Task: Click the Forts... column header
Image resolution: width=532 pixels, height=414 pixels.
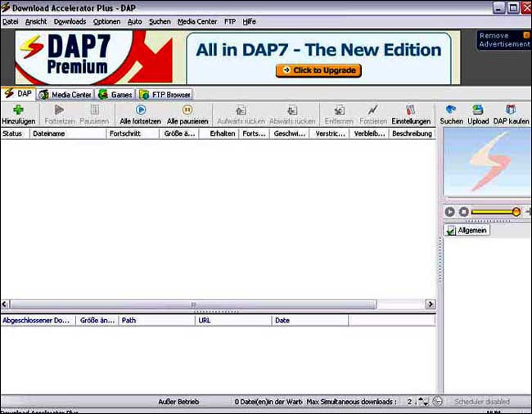Action: pyautogui.click(x=255, y=133)
